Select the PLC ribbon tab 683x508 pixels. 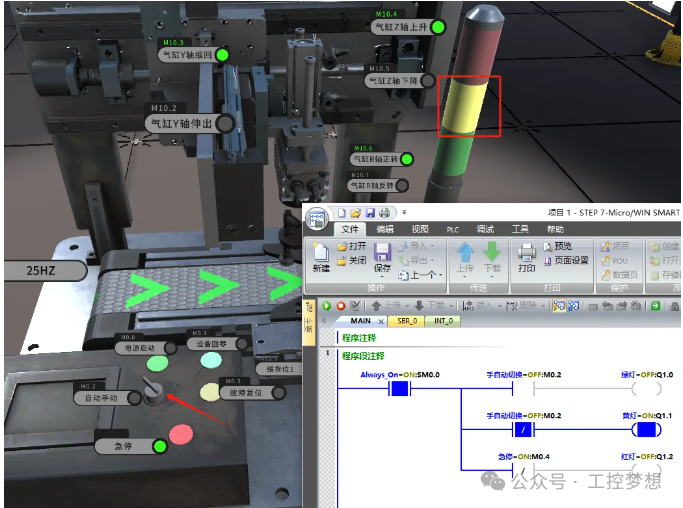click(x=453, y=230)
